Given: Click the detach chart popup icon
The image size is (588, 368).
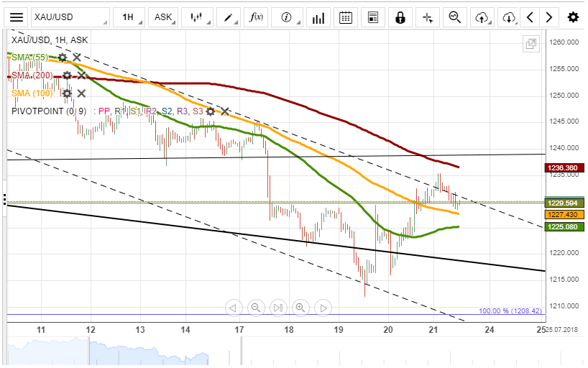Looking at the screenshot, I should click(531, 44).
